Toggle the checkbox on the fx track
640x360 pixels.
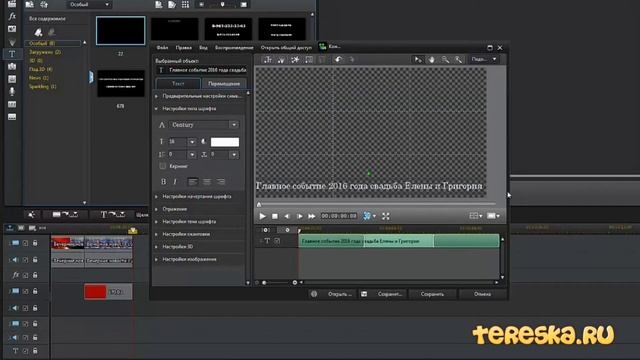coord(25,275)
